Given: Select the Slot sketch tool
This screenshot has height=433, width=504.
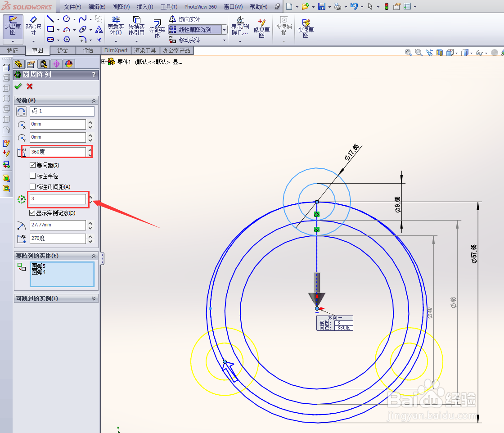Looking at the screenshot, I should [50, 40].
